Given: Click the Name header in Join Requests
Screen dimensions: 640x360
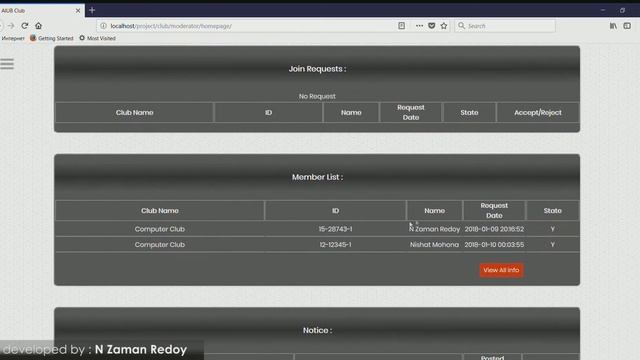Looking at the screenshot, I should [351, 112].
